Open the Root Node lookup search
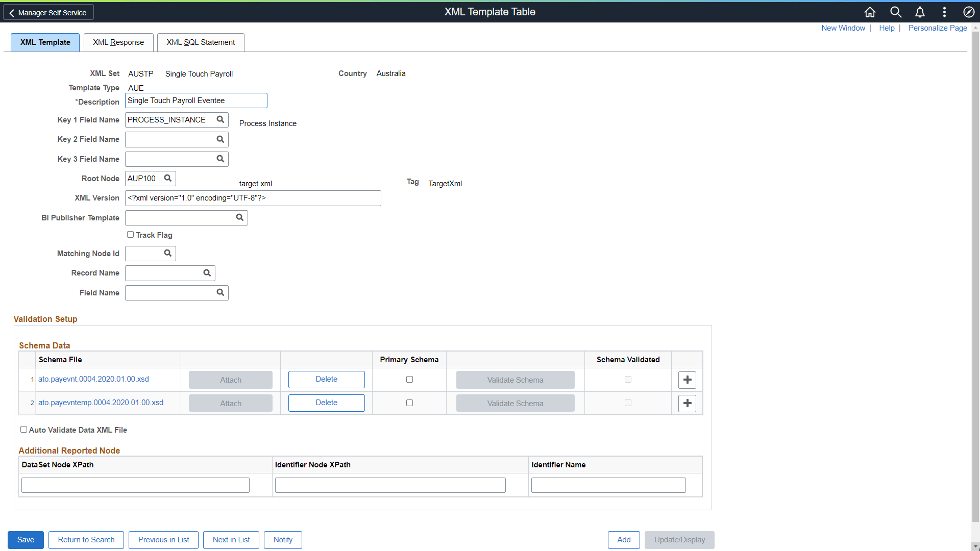Viewport: 980px width, 551px height. click(x=168, y=178)
